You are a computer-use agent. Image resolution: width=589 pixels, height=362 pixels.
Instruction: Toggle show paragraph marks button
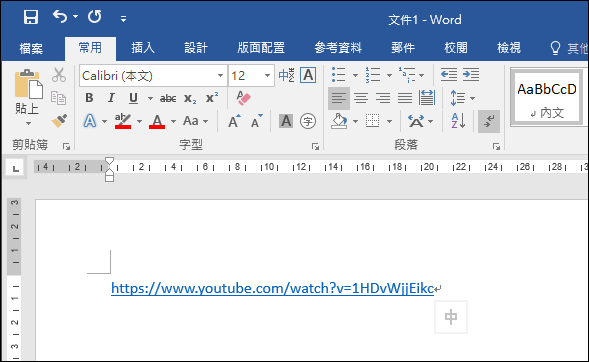(489, 121)
